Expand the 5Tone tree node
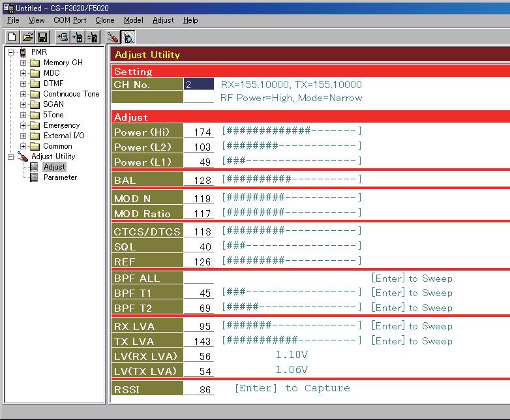 tap(23, 115)
